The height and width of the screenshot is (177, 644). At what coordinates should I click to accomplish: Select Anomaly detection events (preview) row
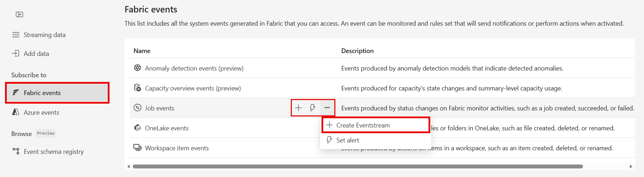[382, 68]
